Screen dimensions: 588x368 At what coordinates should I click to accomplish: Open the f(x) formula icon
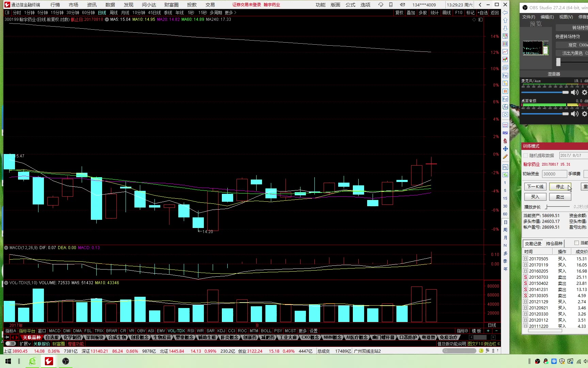tap(505, 107)
